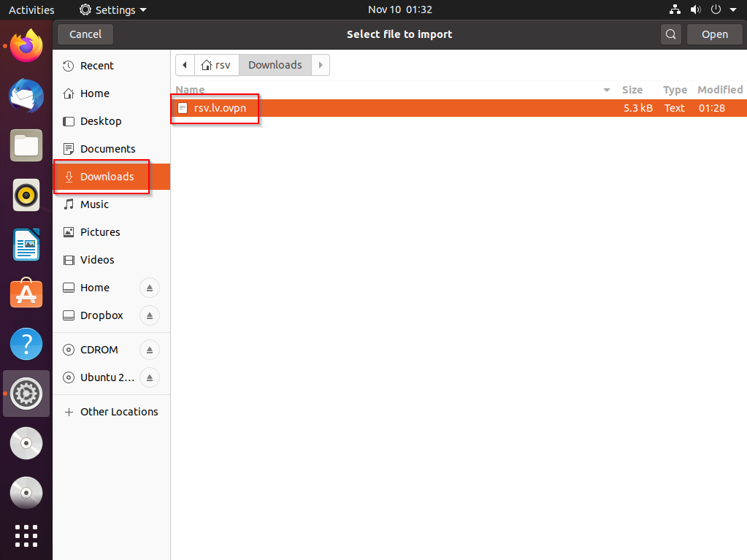Viewport: 747px width, 560px height.
Task: Open Videos in the sidebar
Action: pyautogui.click(x=112, y=260)
